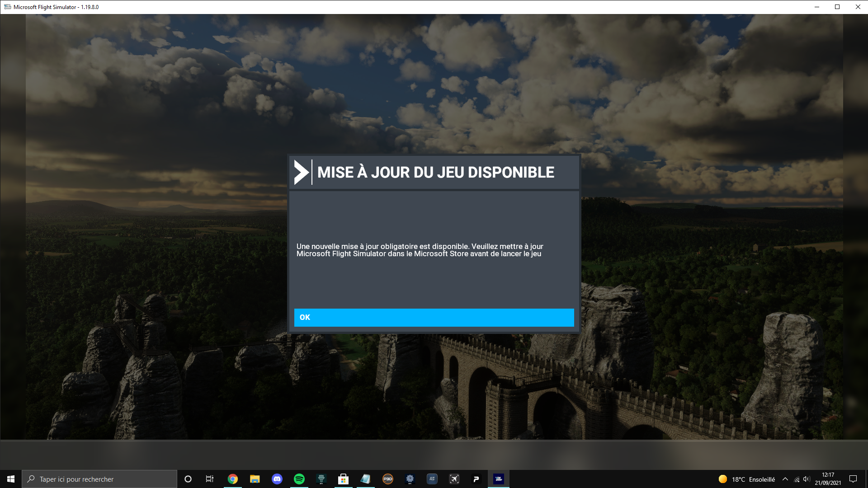Click the 'Taper ici pour rechercher' search box
This screenshot has width=868, height=488.
click(x=99, y=479)
